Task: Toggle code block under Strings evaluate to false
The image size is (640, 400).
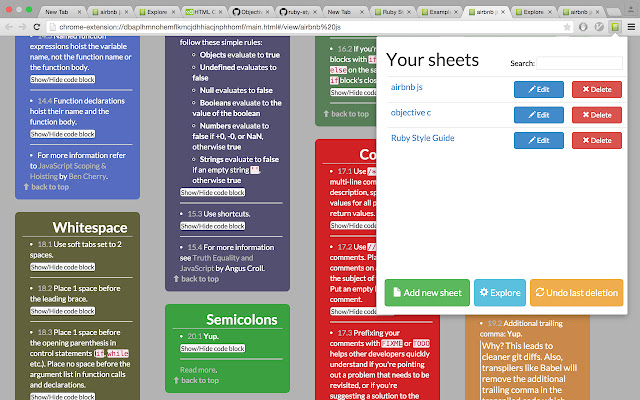Action: coord(213,192)
